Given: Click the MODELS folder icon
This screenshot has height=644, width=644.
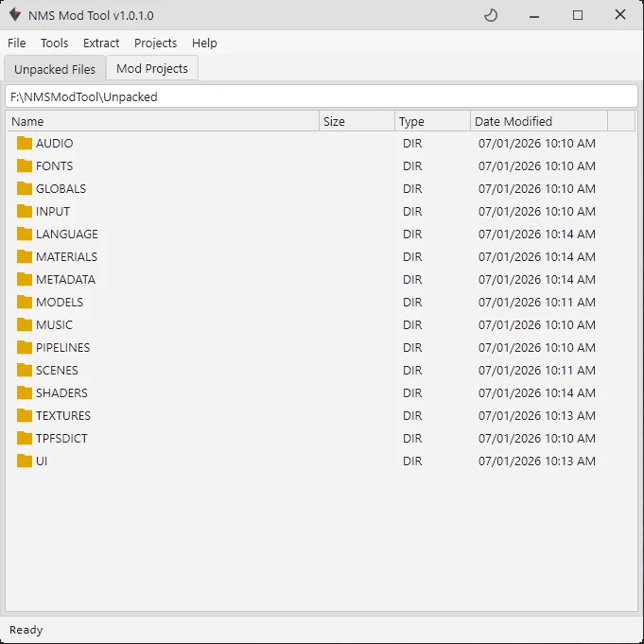Looking at the screenshot, I should pos(25,302).
